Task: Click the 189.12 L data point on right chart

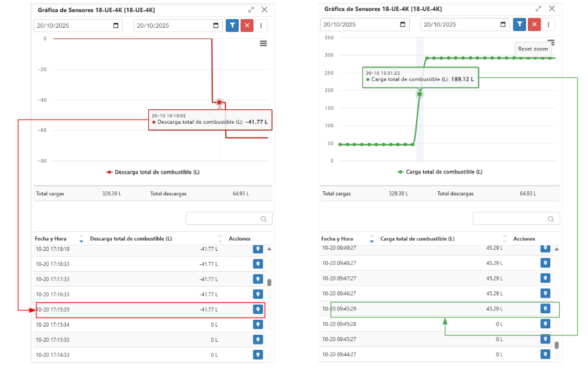Action: [420, 94]
